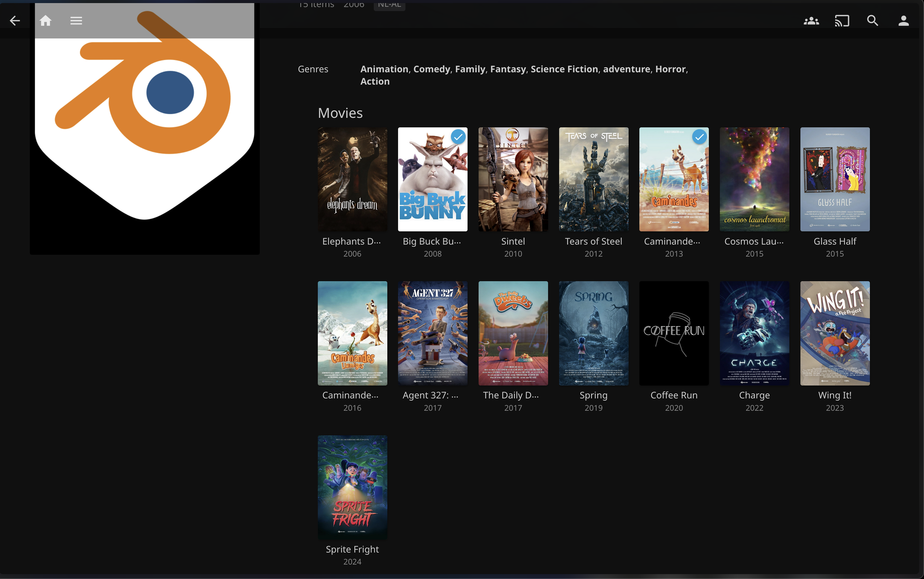Open the search magnifier icon
The width and height of the screenshot is (924, 579).
coord(872,21)
